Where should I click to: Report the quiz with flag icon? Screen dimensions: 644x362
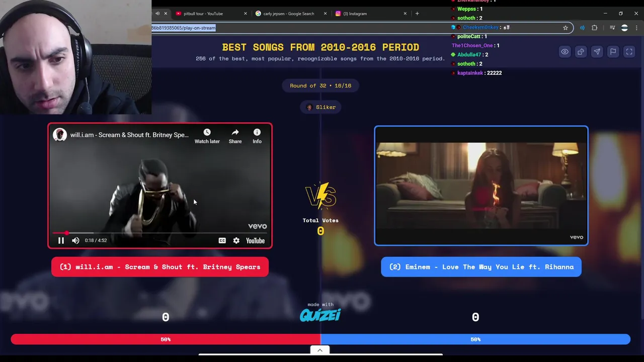(613, 52)
